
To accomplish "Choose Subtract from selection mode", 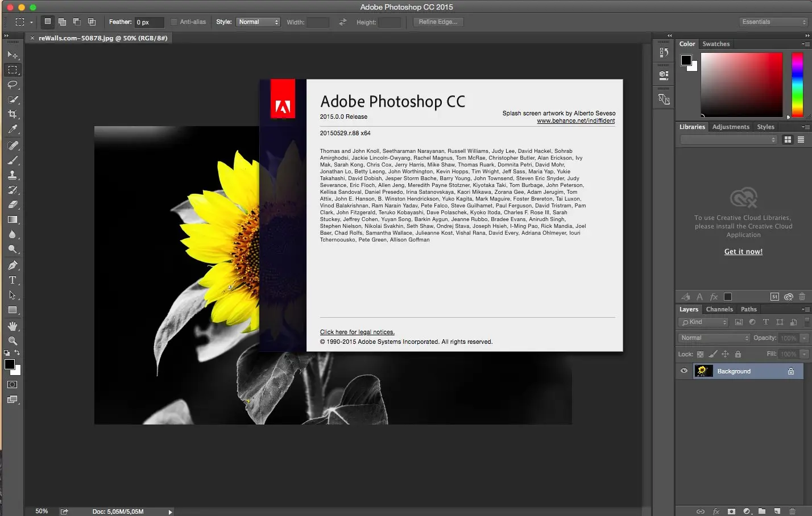I will [77, 22].
